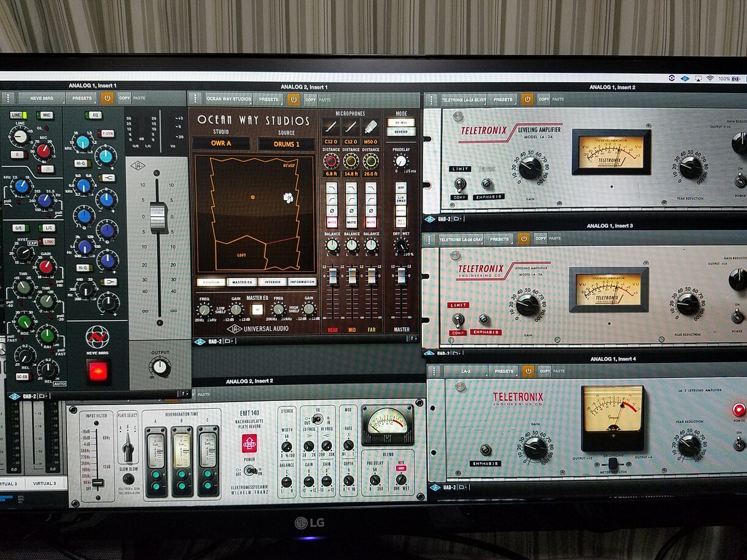The height and width of the screenshot is (560, 747).
Task: Click the battery icon in macOS menu bar
Action: coord(735,79)
